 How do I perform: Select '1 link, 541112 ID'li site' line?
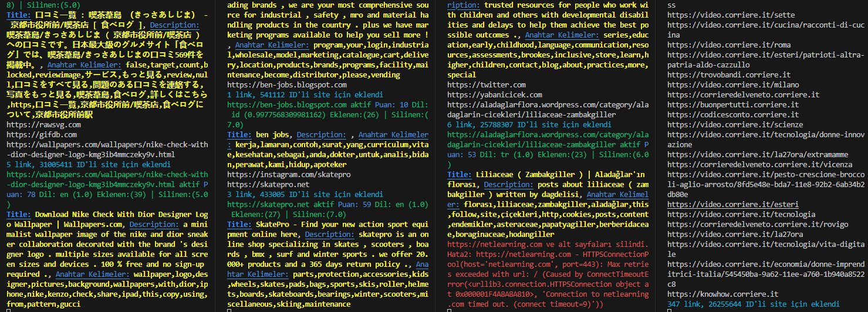tap(305, 94)
